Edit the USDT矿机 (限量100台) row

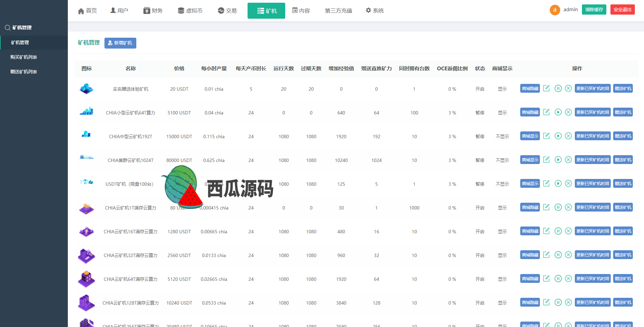(x=546, y=183)
